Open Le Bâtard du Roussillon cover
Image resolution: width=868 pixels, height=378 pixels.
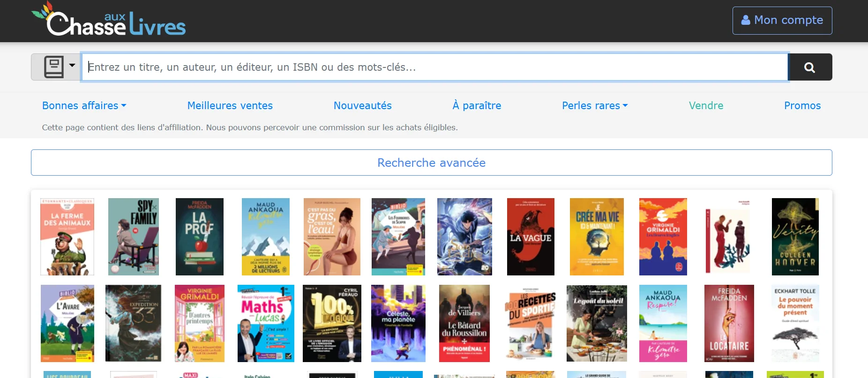point(464,323)
